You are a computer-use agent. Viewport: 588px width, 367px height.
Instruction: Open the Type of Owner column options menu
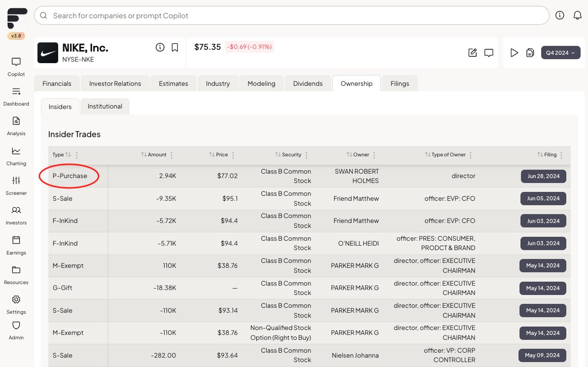(x=471, y=155)
